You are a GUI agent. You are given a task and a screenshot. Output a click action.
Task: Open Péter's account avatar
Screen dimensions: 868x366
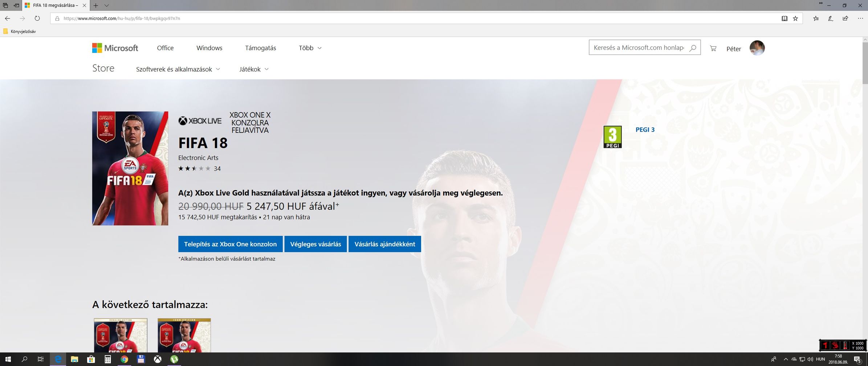point(757,48)
